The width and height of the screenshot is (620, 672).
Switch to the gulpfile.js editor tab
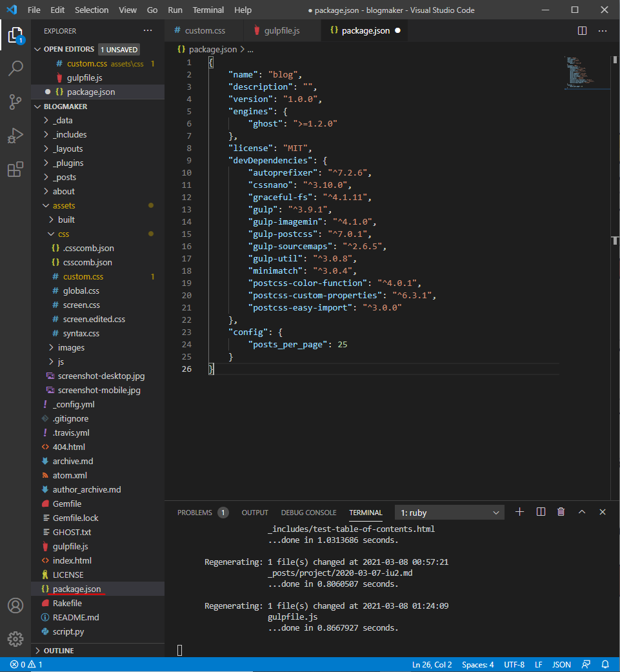[x=282, y=31]
